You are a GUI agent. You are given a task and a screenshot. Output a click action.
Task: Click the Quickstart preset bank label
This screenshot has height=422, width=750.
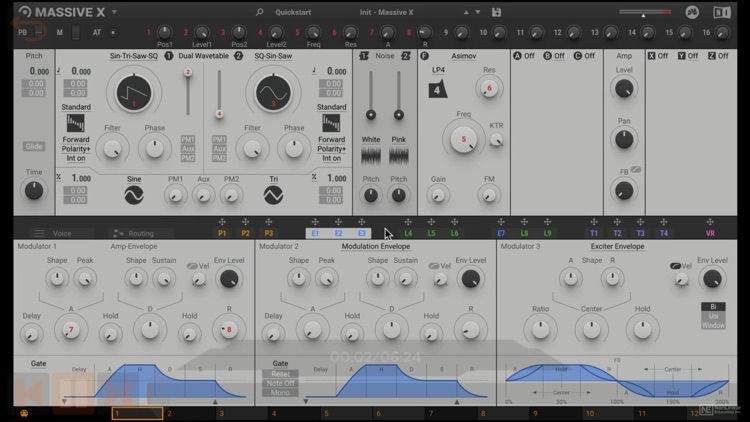[x=293, y=12]
